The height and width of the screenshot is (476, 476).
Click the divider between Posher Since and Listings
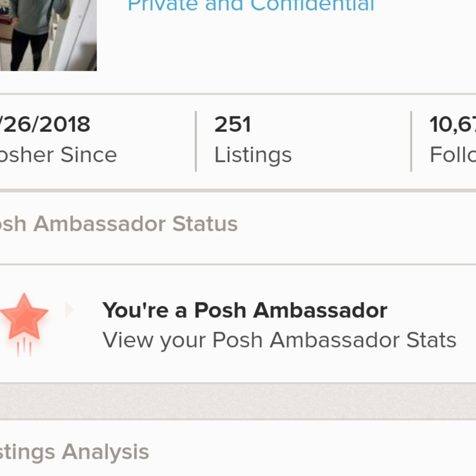tap(196, 141)
